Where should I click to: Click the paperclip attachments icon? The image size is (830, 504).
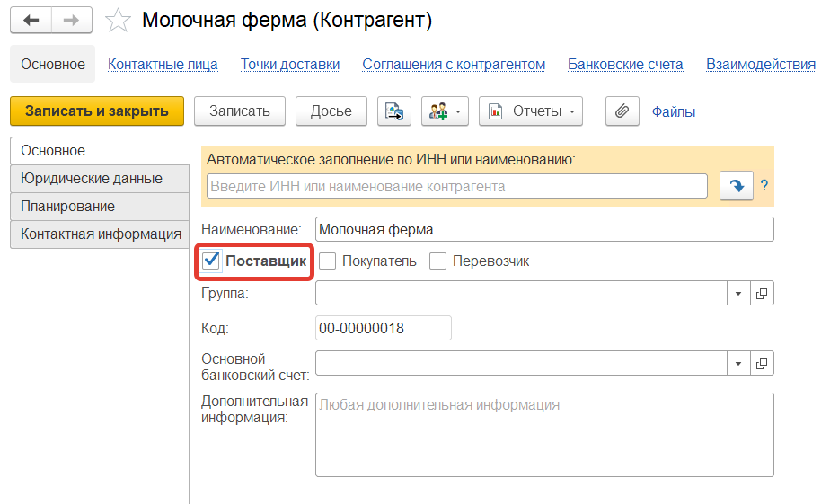621,111
